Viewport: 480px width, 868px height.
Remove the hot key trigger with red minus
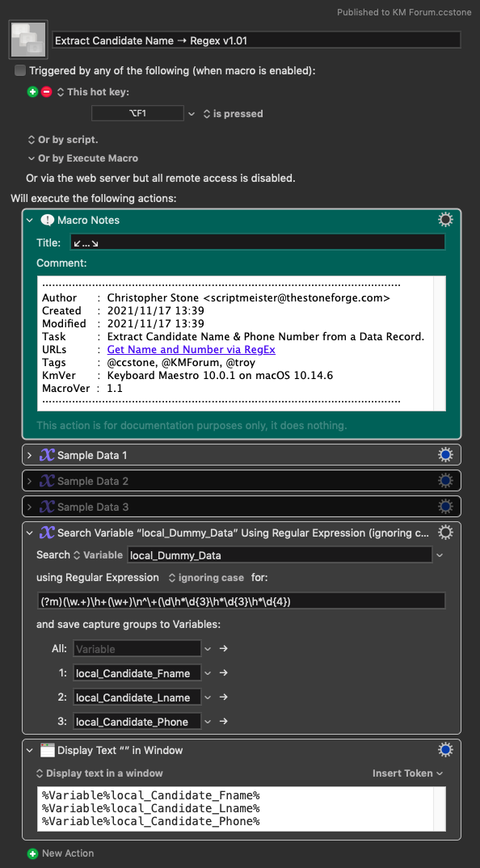(x=47, y=92)
